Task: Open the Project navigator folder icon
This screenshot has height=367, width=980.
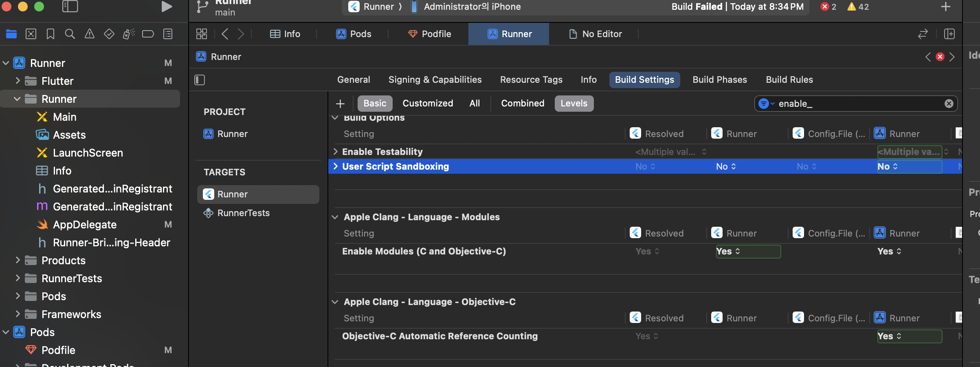Action: [11, 34]
